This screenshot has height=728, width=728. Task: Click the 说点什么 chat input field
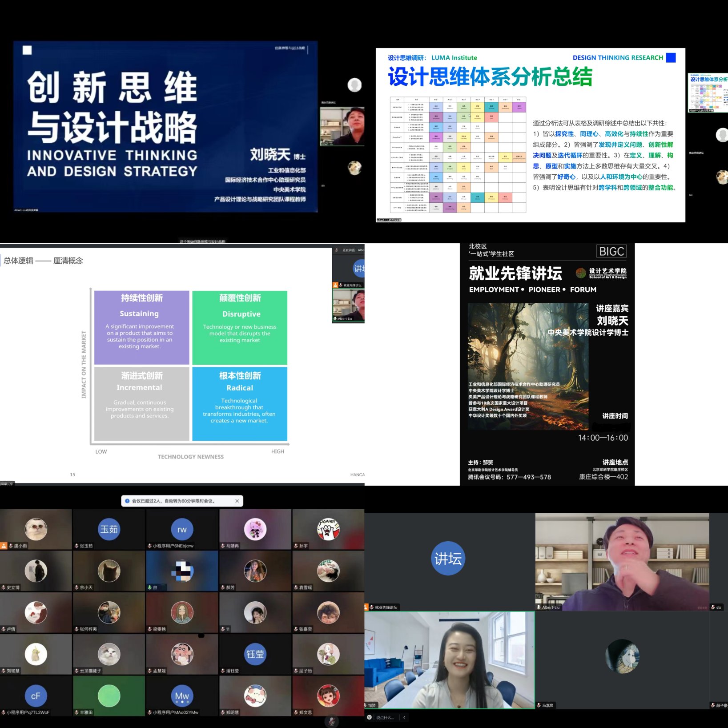385,717
